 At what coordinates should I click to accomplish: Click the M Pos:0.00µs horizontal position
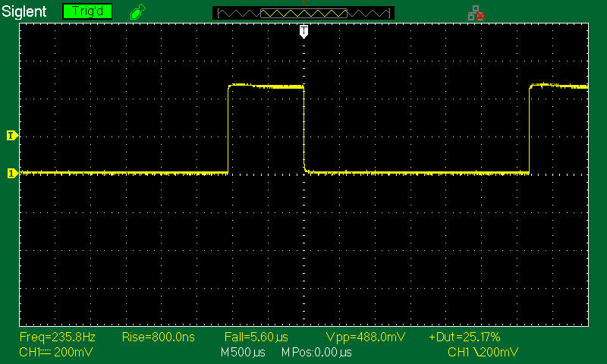click(316, 353)
